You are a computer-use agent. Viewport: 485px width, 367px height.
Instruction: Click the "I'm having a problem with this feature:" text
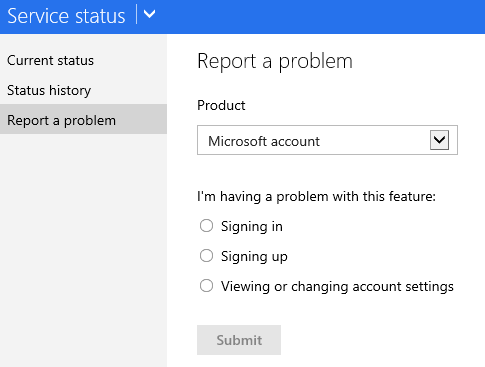tap(316, 196)
